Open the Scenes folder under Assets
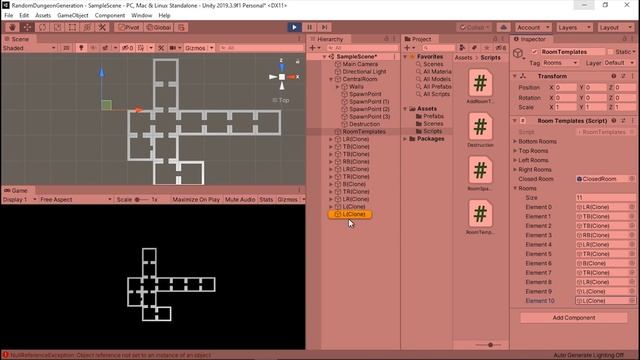Image resolution: width=640 pixels, height=360 pixels. [x=433, y=124]
